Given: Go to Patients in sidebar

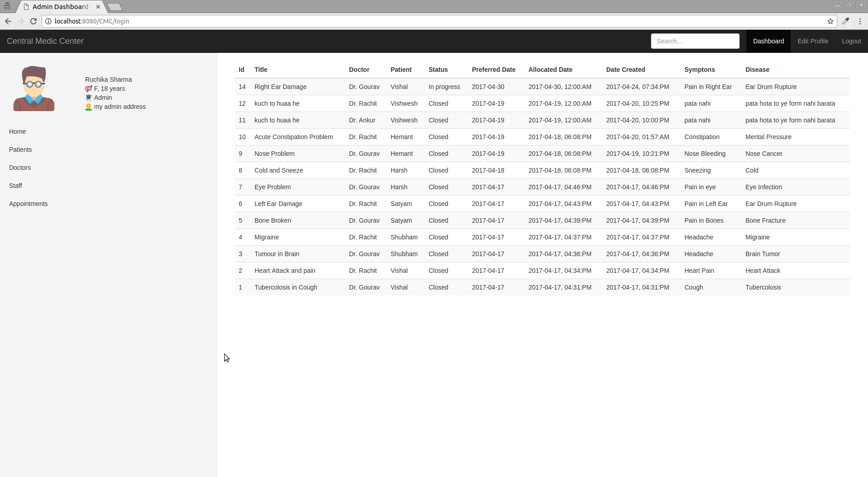Looking at the screenshot, I should pyautogui.click(x=20, y=150).
